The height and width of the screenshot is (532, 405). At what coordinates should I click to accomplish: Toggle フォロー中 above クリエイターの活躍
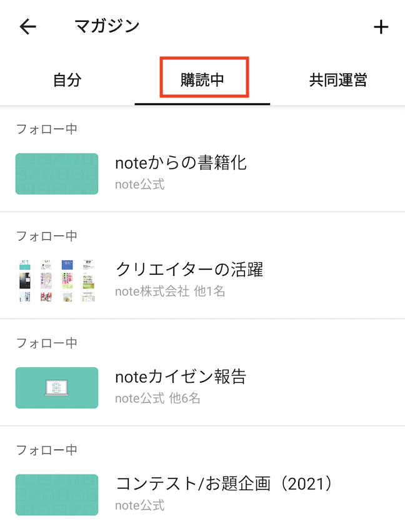coord(47,236)
